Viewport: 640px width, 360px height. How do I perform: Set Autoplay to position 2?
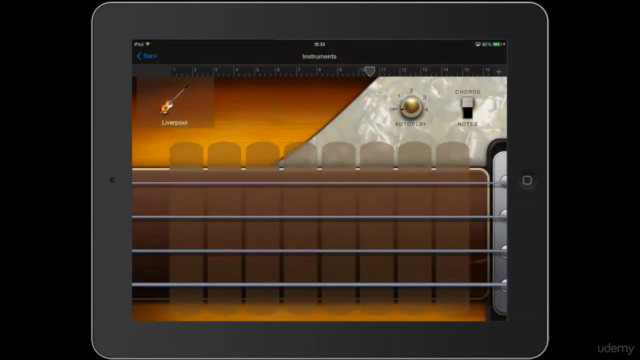point(411,91)
